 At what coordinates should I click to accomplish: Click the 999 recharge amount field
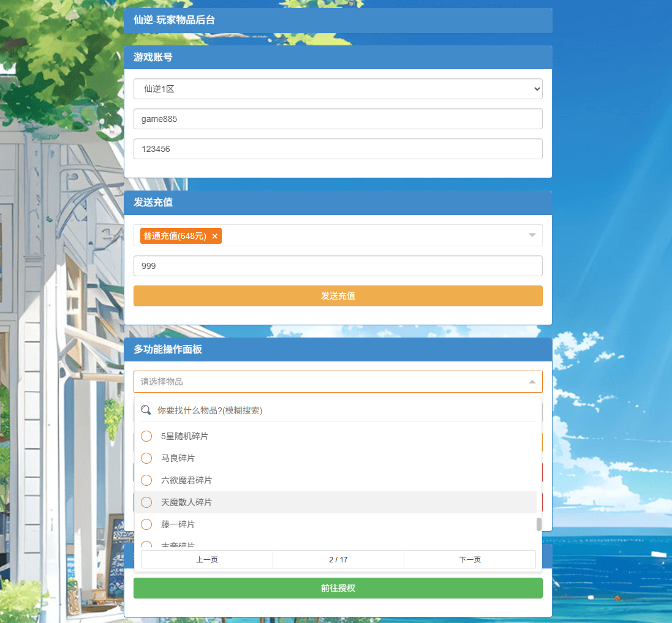(338, 266)
